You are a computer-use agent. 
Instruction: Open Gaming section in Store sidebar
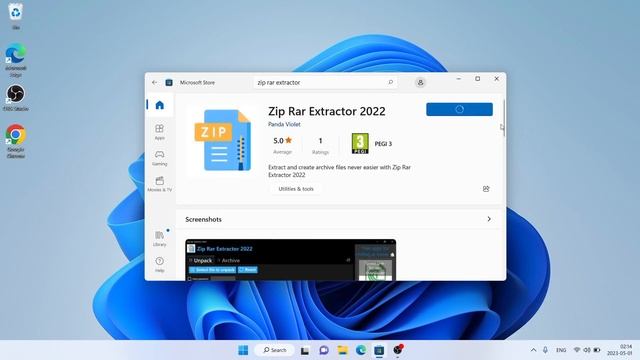click(160, 158)
